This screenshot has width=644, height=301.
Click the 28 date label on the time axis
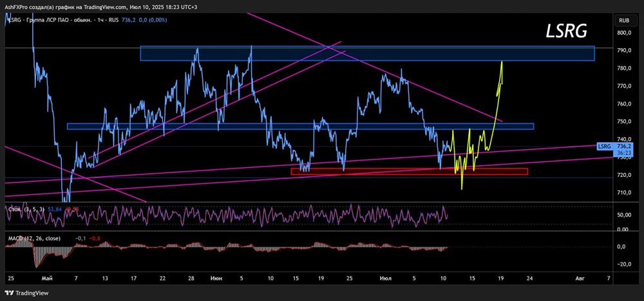pyautogui.click(x=191, y=279)
